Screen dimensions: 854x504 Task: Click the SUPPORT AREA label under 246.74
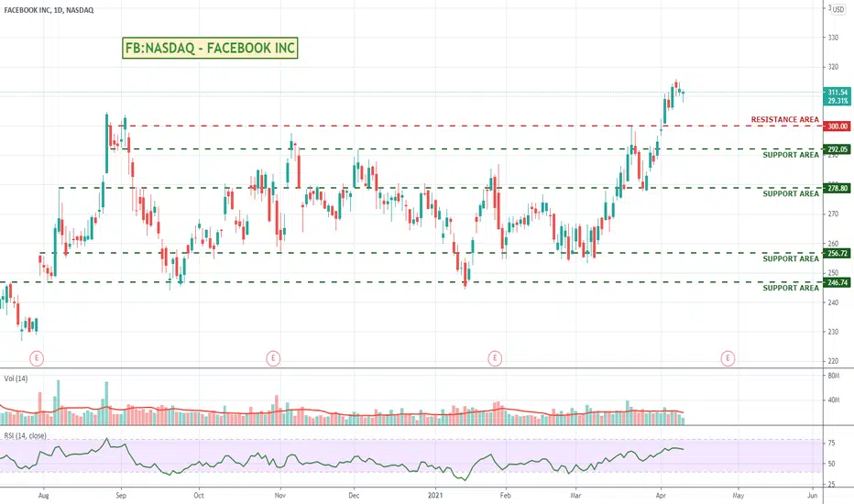[x=791, y=288]
